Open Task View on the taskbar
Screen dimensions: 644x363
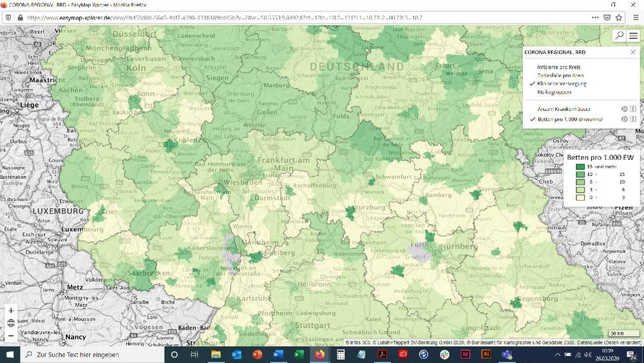[194, 355]
